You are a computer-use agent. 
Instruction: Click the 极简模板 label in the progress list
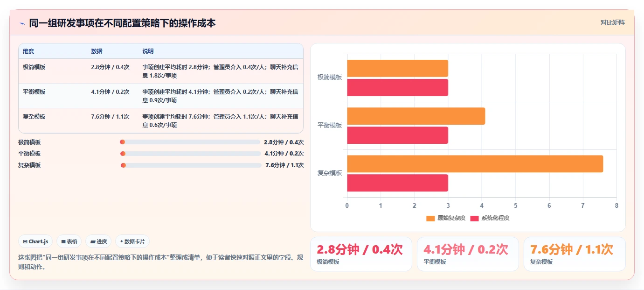29,142
